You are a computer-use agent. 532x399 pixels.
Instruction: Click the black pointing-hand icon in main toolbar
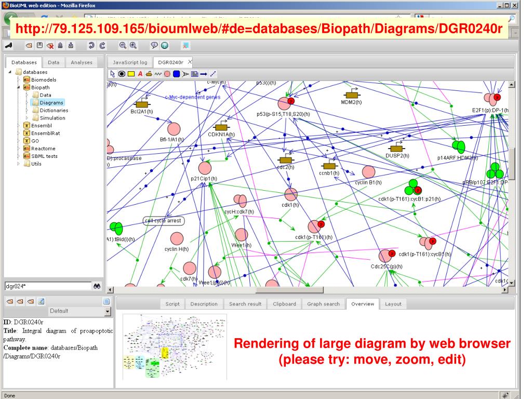pyautogui.click(x=9, y=46)
